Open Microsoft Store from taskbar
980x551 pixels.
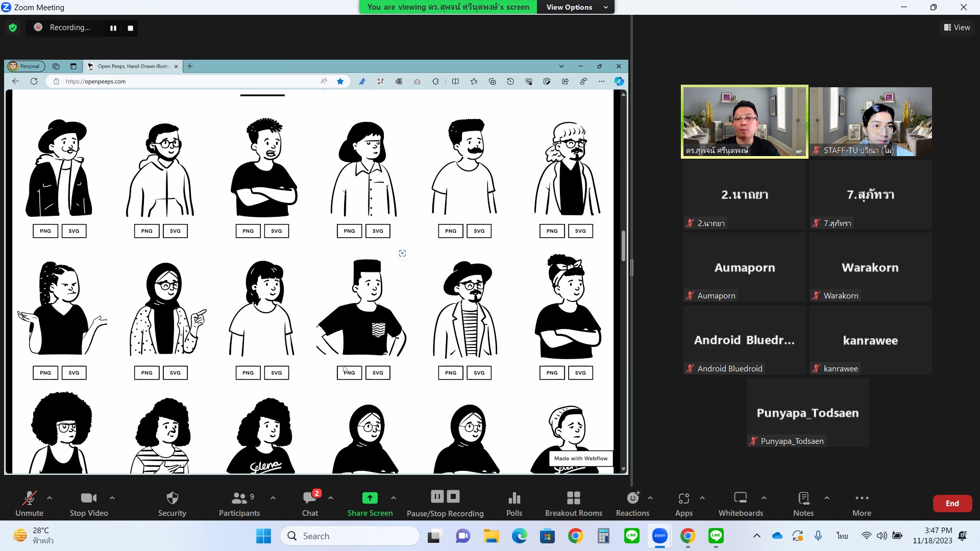547,536
